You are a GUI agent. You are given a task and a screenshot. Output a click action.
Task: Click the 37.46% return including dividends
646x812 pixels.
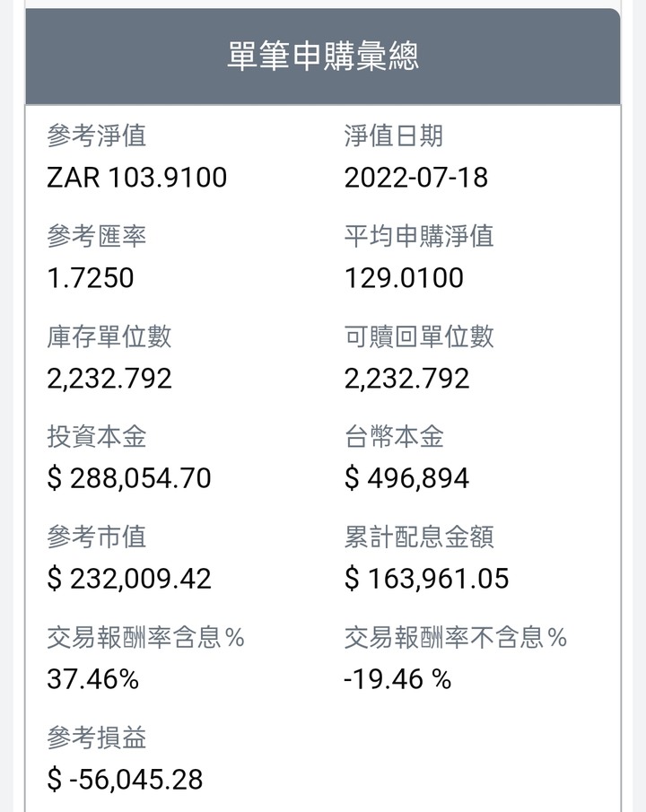[x=92, y=679]
